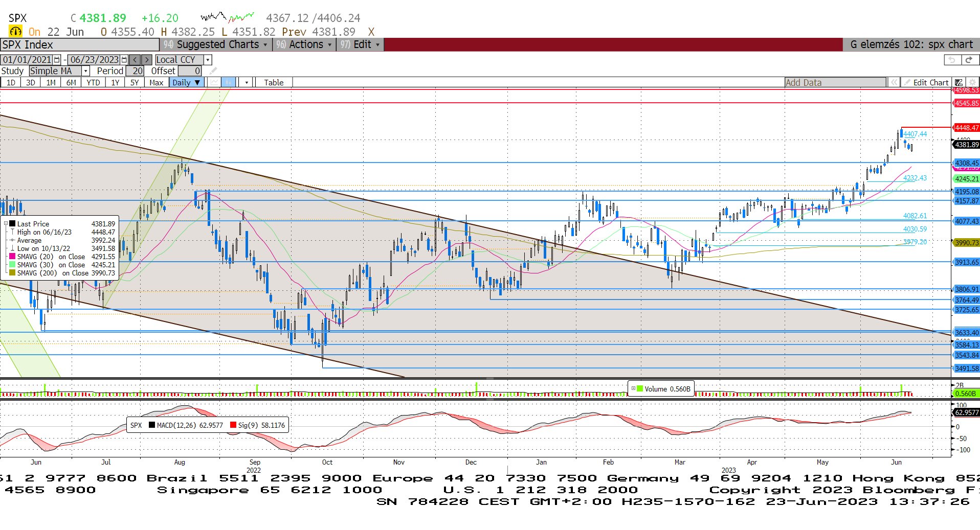The image size is (980, 530).
Task: Click the 4598.53 red price label
Action: 966,90
